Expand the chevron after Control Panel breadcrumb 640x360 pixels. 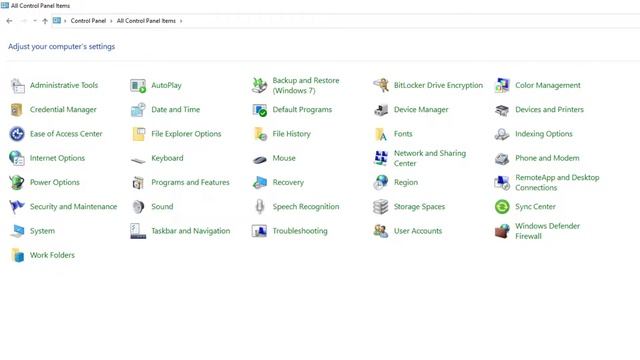pyautogui.click(x=111, y=21)
